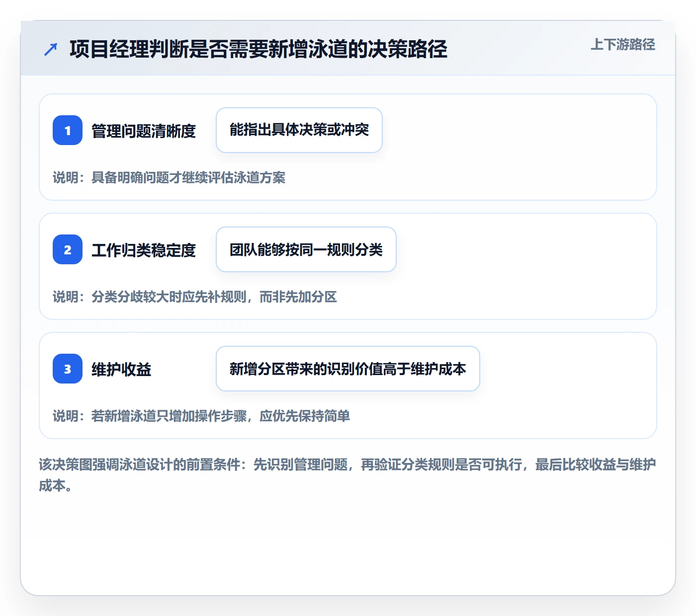The height and width of the screenshot is (616, 696).
Task: Click the 上下游路径 label in header
Action: [x=623, y=45]
